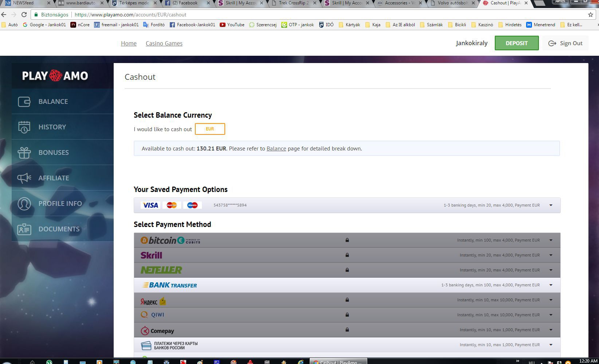The width and height of the screenshot is (599, 364).
Task: Bookmark this page with the star icon
Action: point(590,15)
